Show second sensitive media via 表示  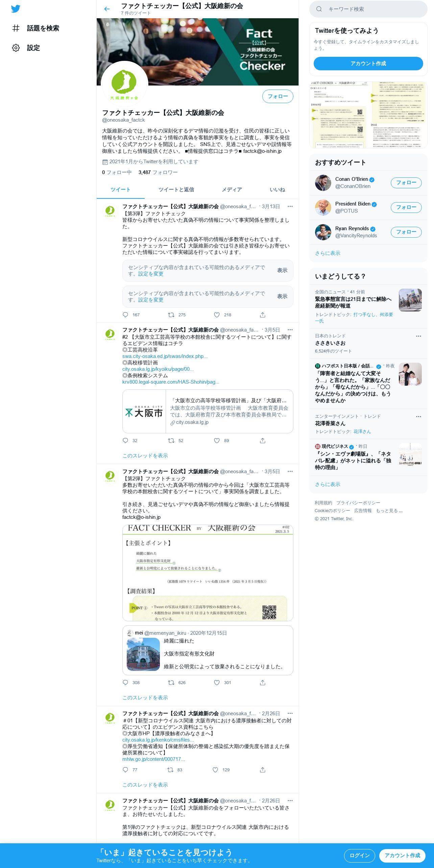(x=282, y=296)
